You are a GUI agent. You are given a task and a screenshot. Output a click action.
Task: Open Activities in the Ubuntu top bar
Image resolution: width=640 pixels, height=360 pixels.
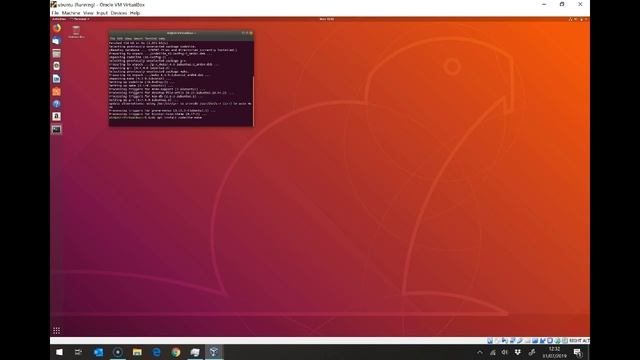tap(59, 19)
